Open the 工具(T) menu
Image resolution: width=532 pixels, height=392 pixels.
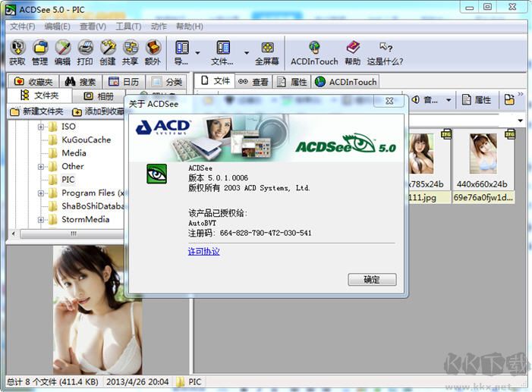pos(128,27)
